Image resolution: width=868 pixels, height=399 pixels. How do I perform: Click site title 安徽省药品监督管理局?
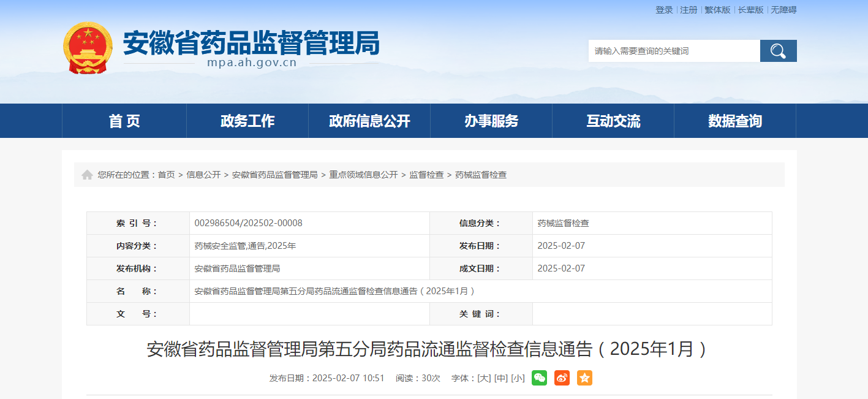pyautogui.click(x=251, y=43)
